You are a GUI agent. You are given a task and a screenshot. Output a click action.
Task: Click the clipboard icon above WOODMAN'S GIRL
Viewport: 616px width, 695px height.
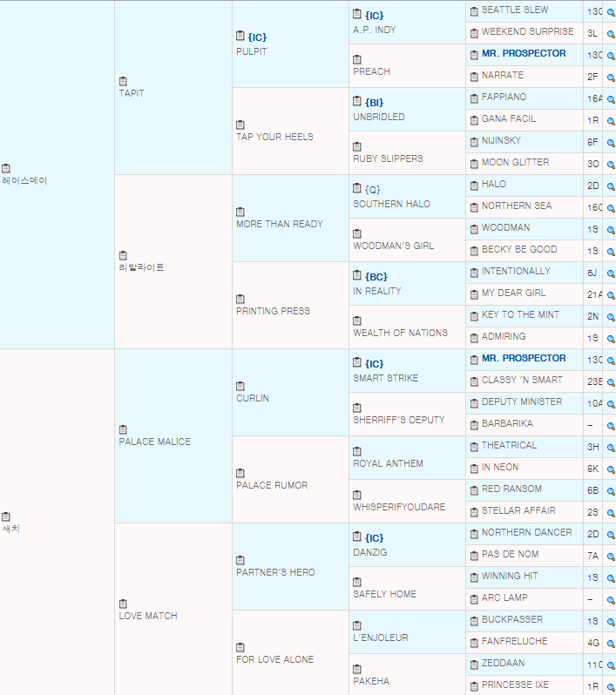357,233
